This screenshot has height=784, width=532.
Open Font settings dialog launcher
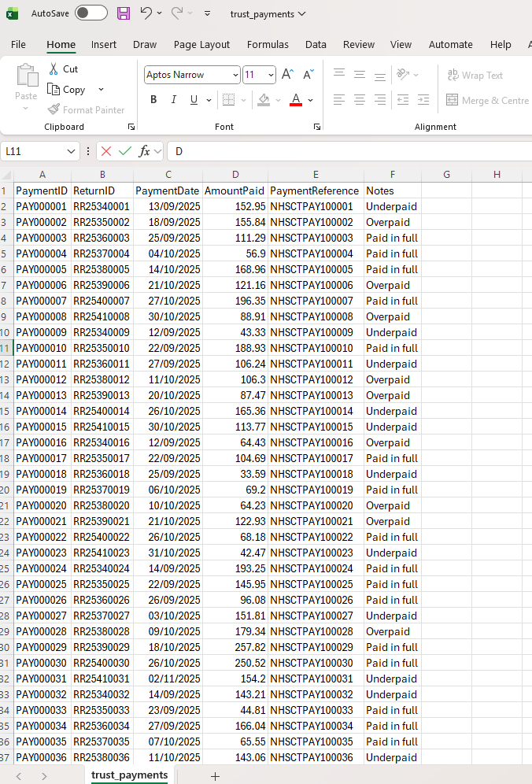pyautogui.click(x=317, y=127)
